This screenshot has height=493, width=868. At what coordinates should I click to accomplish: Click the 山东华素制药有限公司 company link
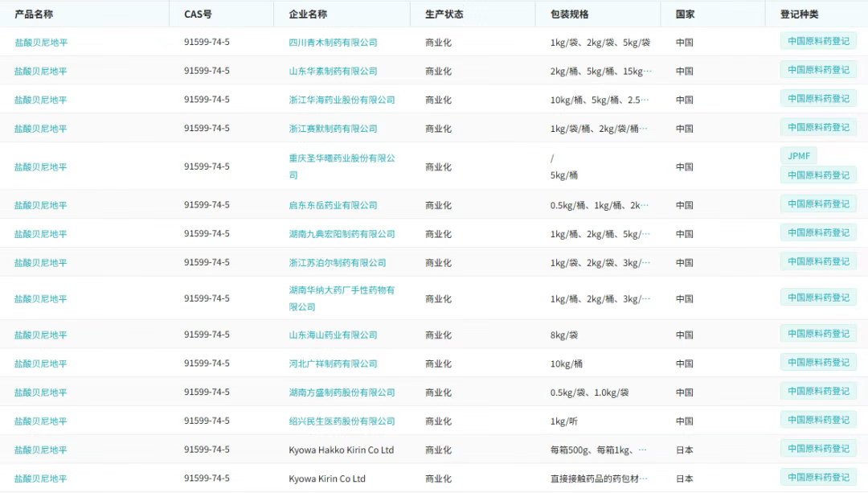pyautogui.click(x=333, y=72)
